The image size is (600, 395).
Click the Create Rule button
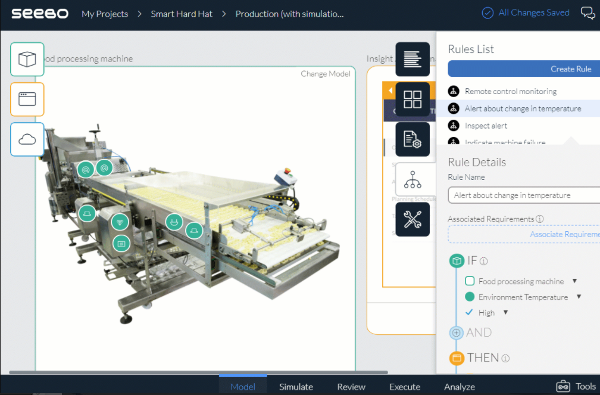[524, 69]
